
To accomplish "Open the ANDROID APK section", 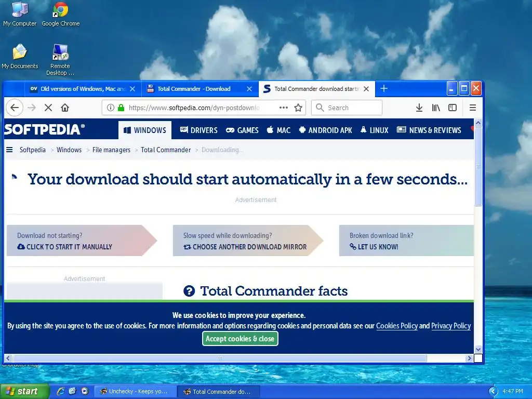I will 325,130.
